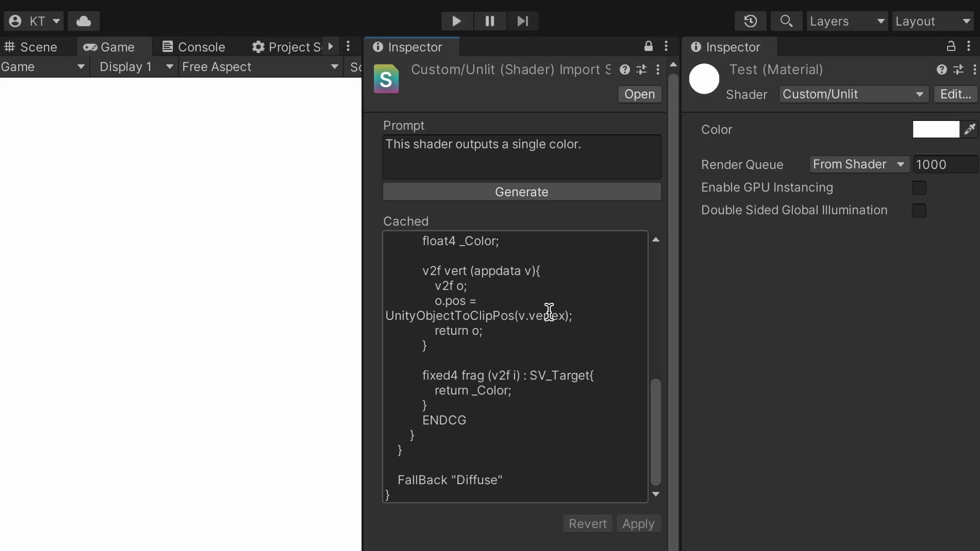Toggle Double Sided Global Illumination checkbox

click(919, 210)
